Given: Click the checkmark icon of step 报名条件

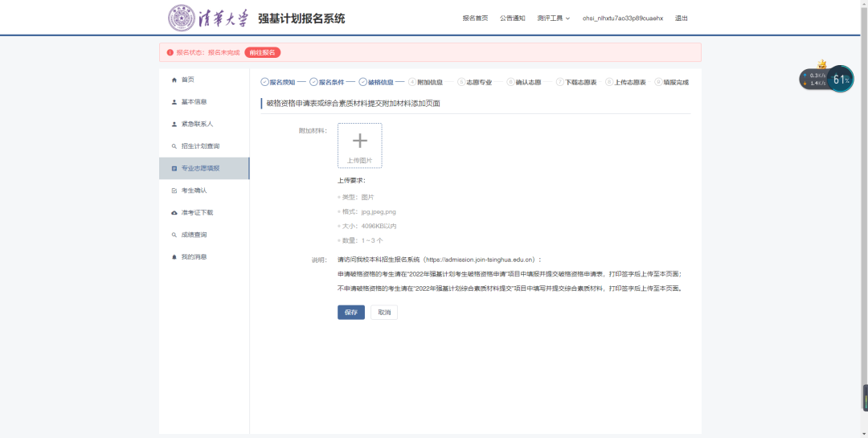Looking at the screenshot, I should (x=314, y=82).
